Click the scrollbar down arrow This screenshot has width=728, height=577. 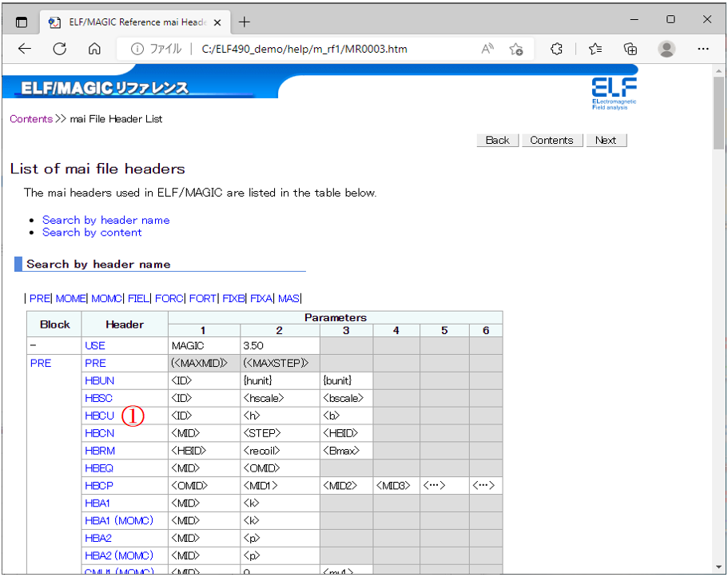click(x=718, y=567)
